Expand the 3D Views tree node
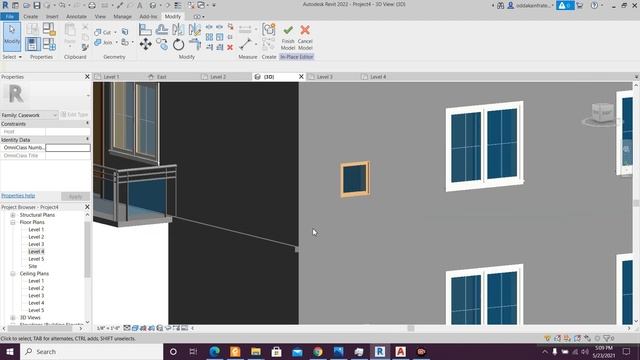Image resolution: width=640 pixels, height=360 pixels. [13, 318]
